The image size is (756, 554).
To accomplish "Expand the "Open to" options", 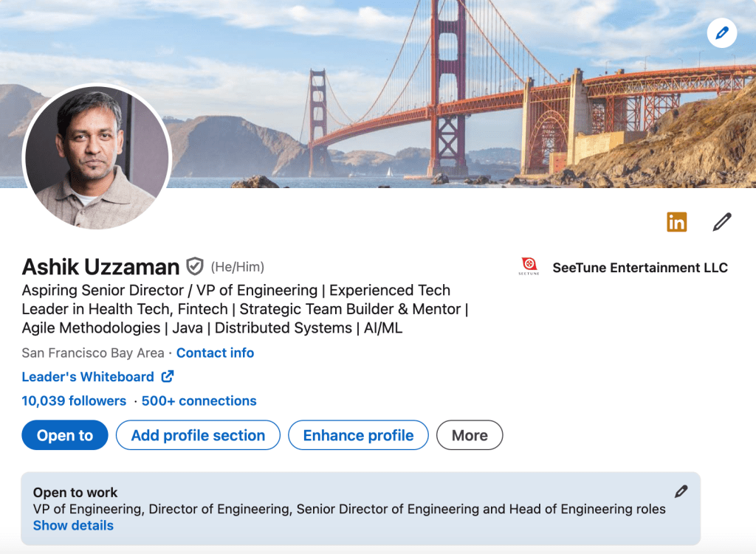I will (65, 435).
